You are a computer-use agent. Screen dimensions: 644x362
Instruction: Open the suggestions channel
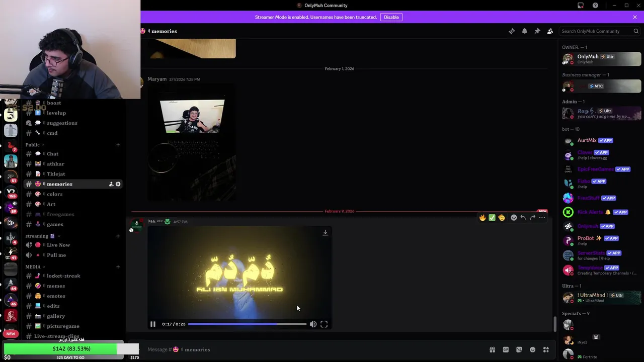pyautogui.click(x=73, y=123)
